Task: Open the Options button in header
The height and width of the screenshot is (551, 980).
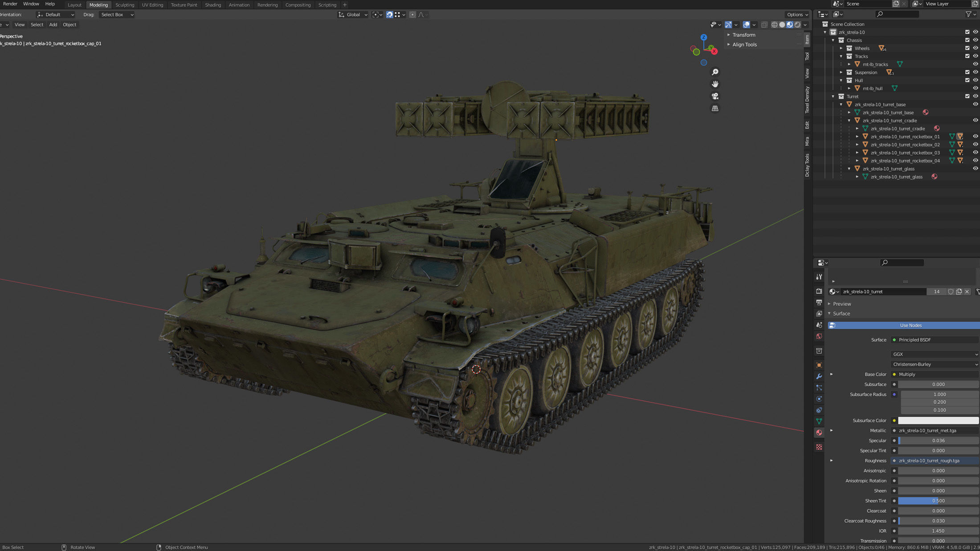Action: click(797, 15)
